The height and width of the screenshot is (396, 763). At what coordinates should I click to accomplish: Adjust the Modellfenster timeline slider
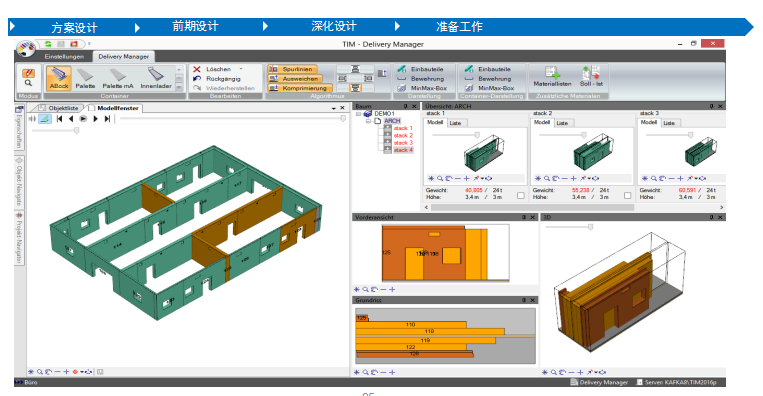(343, 118)
